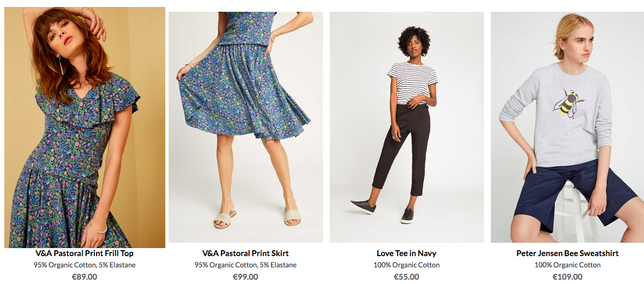Image resolution: width=644 pixels, height=284 pixels.
Task: Click the €55.00 price label
Action: [407, 277]
